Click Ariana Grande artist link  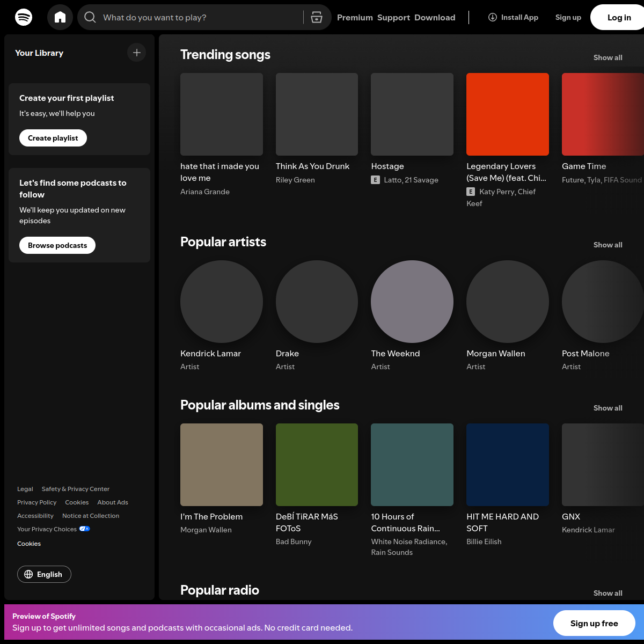(x=205, y=192)
